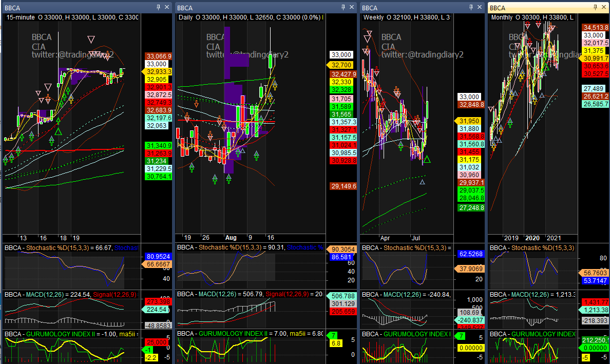Screen dimensions: 610x364
Task: Select the 33,066.9 price label
Action: [159, 56]
